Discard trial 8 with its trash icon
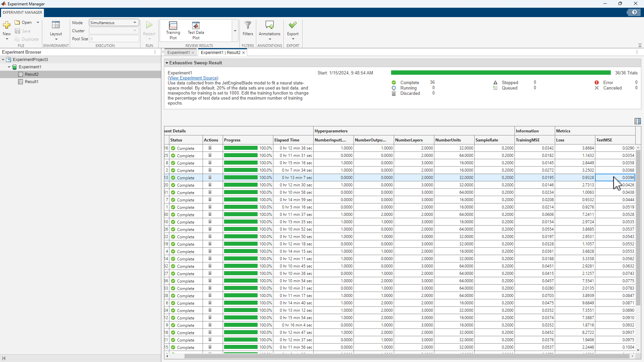This screenshot has width=644, height=362. point(210,163)
